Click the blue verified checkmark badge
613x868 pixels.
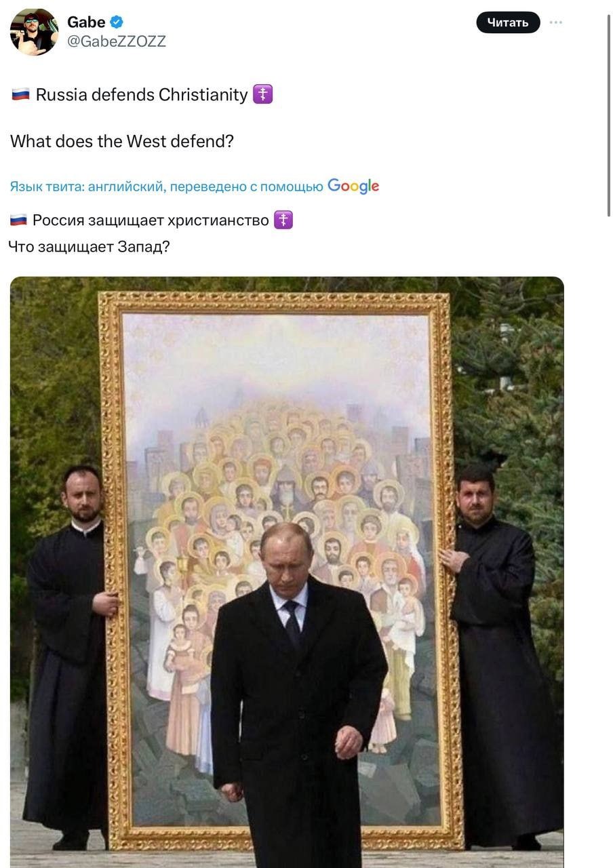117,22
